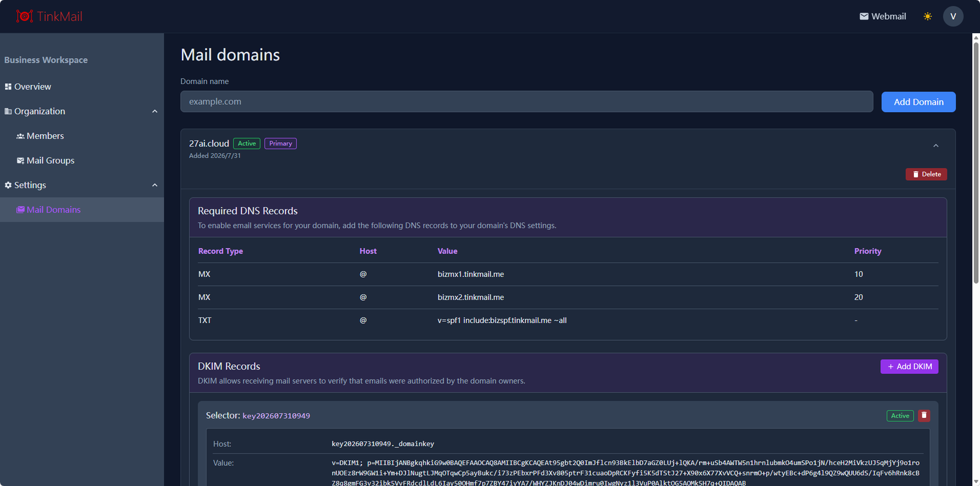The width and height of the screenshot is (980, 486).
Task: Click the Settings gear icon
Action: 8,185
